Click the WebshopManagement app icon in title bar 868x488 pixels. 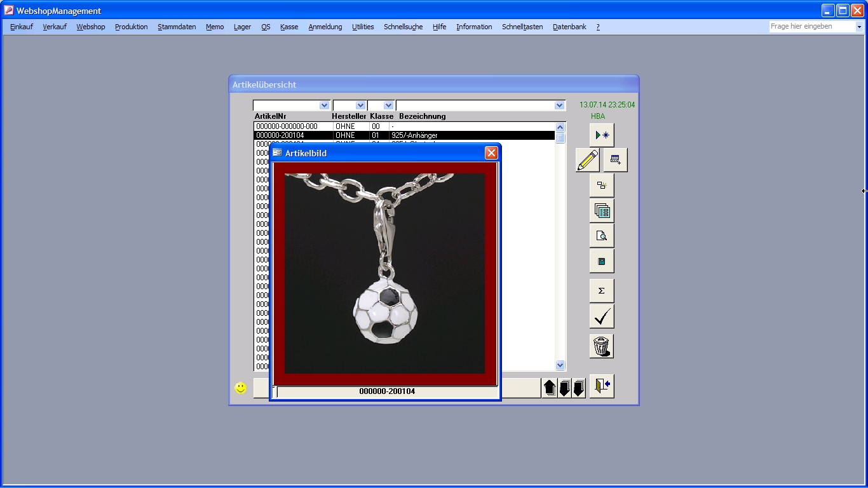[9, 10]
